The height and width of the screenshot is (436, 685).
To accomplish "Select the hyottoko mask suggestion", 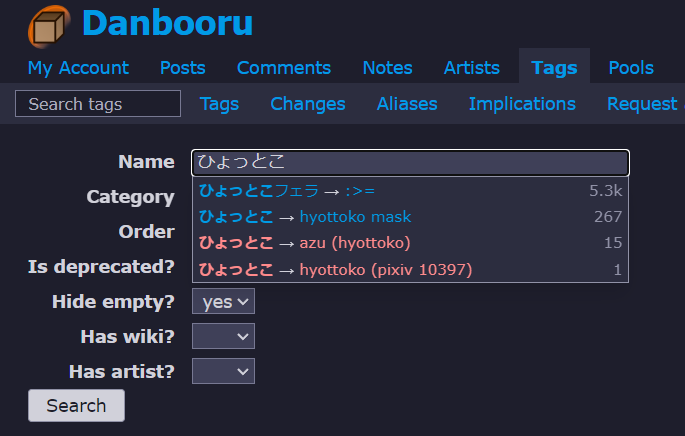I will 411,217.
